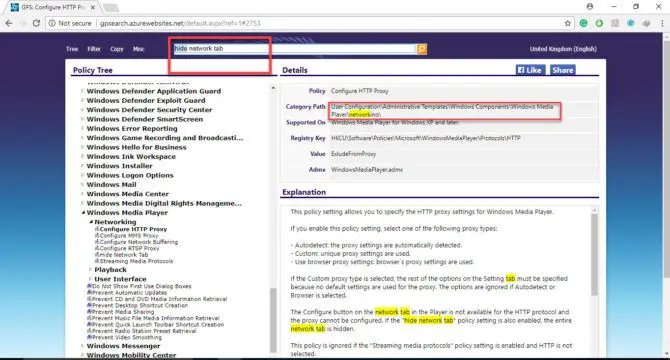Open Prevent Video Smoothing policy
Screen dimensions: 670x360
tap(126, 337)
